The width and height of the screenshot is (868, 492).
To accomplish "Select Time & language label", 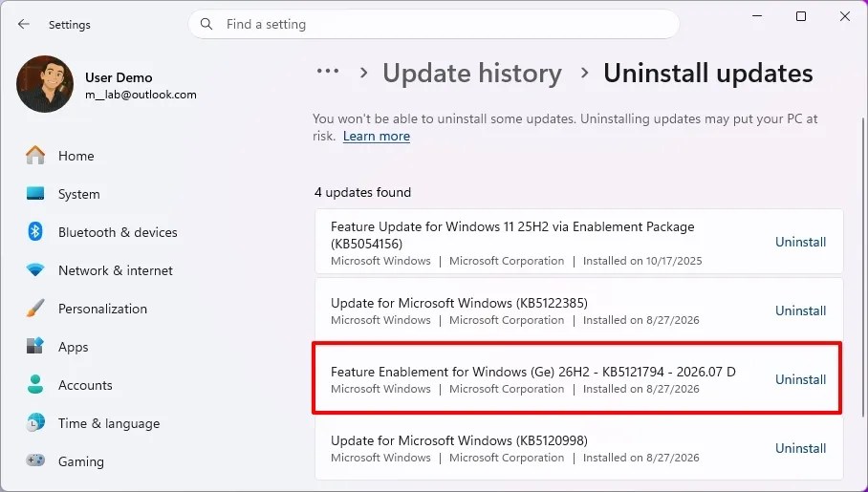I will 109,423.
